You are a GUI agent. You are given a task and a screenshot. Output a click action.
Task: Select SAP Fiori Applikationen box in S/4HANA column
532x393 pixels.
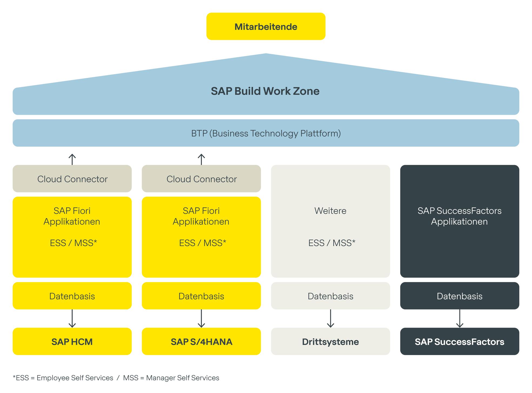pyautogui.click(x=201, y=237)
